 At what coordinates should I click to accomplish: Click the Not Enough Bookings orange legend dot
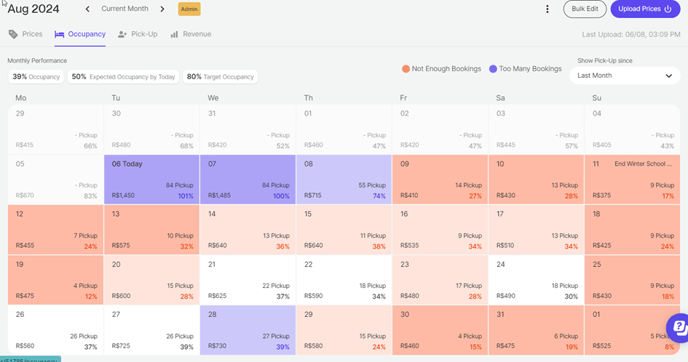point(406,69)
